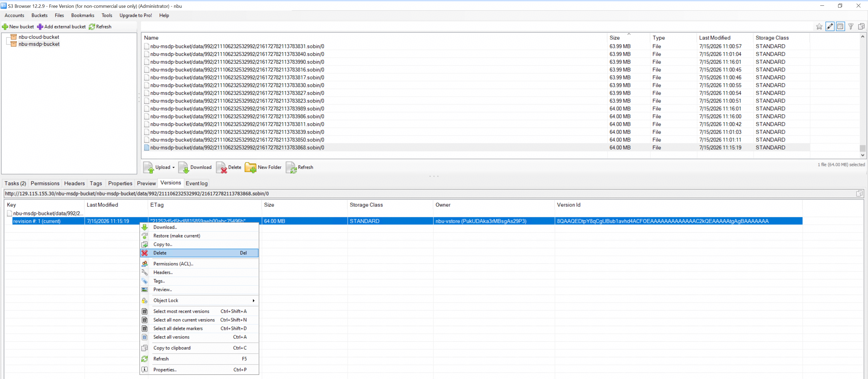Open the funnel filter icon
This screenshot has width=868, height=379.
[x=851, y=26]
